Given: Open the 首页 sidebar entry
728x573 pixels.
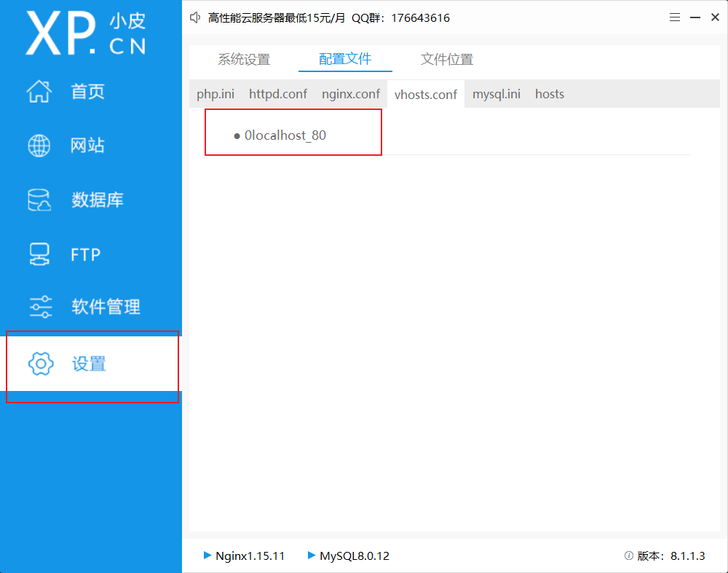Looking at the screenshot, I should [x=88, y=92].
